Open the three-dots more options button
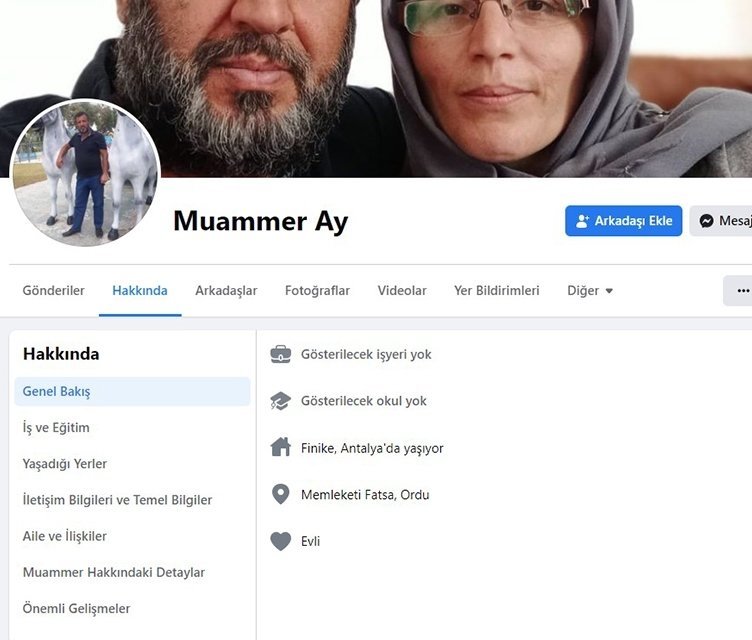Image resolution: width=752 pixels, height=640 pixels. tap(740, 291)
